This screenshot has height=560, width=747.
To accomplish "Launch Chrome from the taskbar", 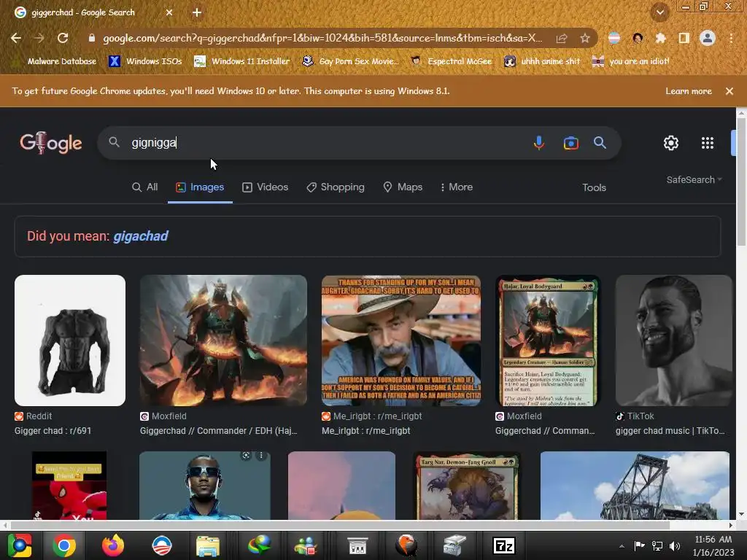I will pos(64,545).
